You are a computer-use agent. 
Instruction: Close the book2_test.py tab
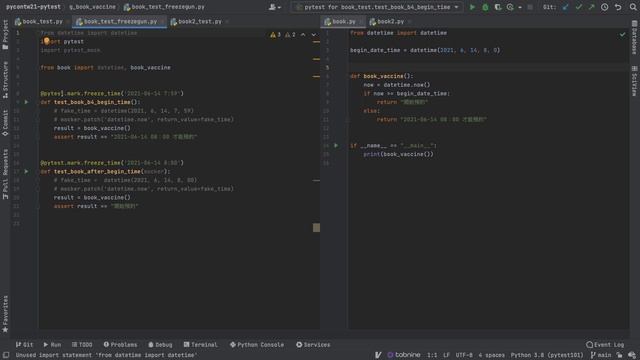227,22
